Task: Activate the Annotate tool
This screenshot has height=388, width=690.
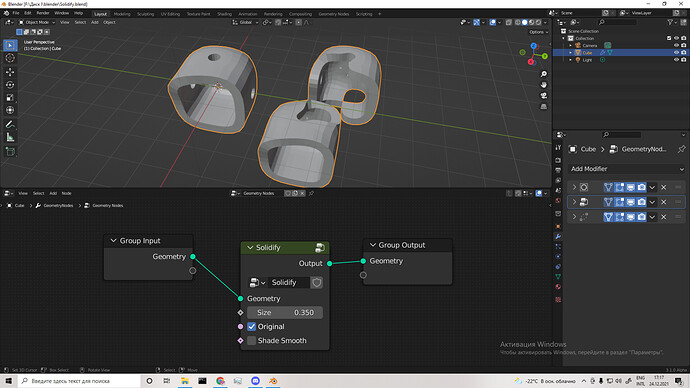Action: [10, 124]
